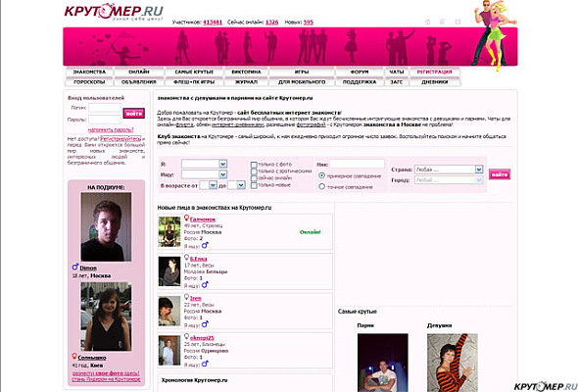Viewport: 578px width, 392px height.
Task: Open the ЧАТЫ menu item
Action: pos(397,72)
